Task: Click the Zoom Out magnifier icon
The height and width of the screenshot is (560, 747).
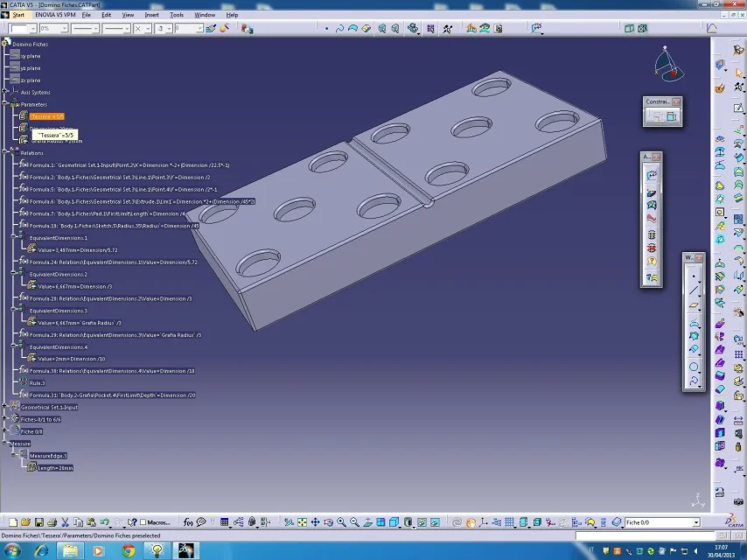Action: pyautogui.click(x=354, y=522)
